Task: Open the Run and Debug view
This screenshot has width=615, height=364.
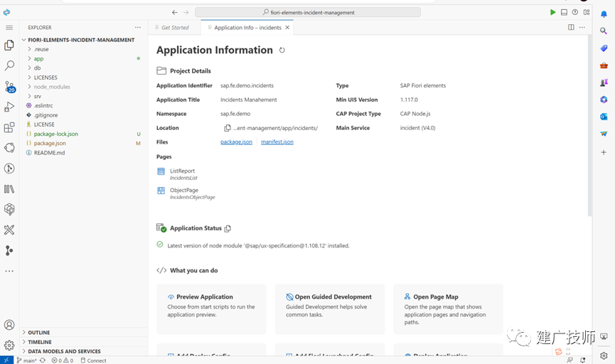Action: pos(9,107)
